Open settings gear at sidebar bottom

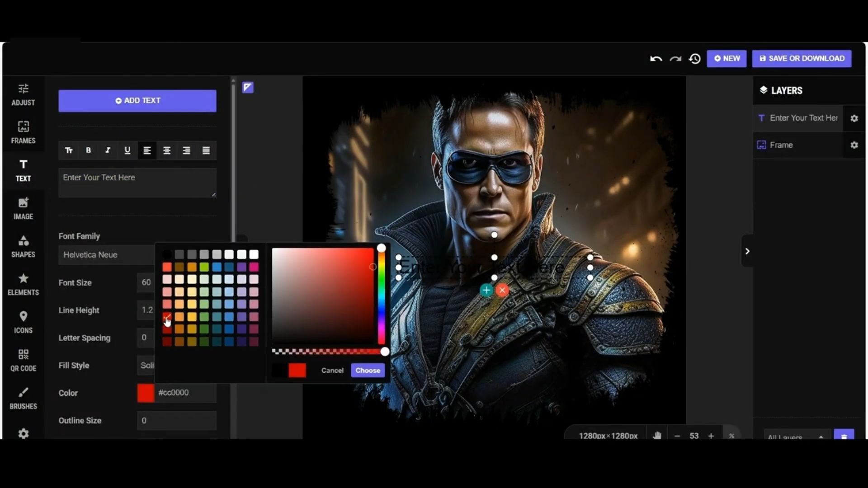tap(24, 434)
